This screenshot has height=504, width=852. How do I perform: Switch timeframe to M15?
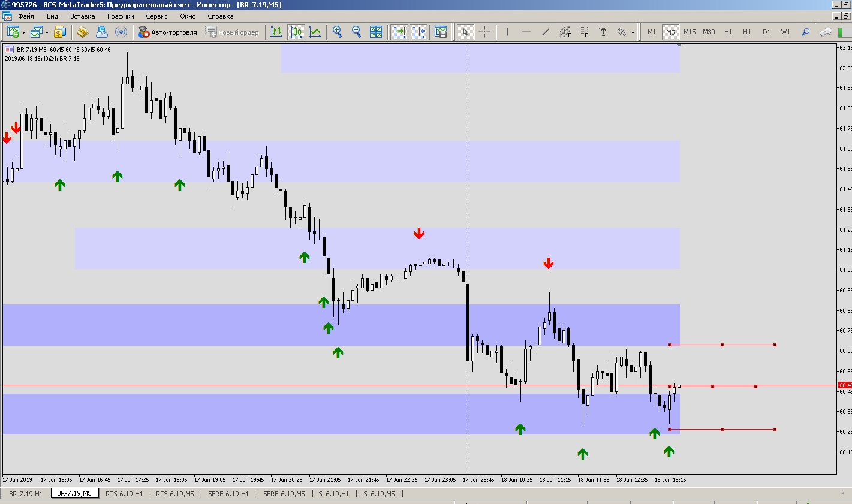point(690,32)
